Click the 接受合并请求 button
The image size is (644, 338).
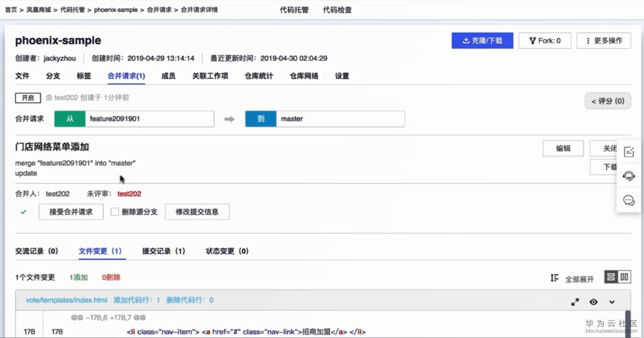[x=71, y=212]
